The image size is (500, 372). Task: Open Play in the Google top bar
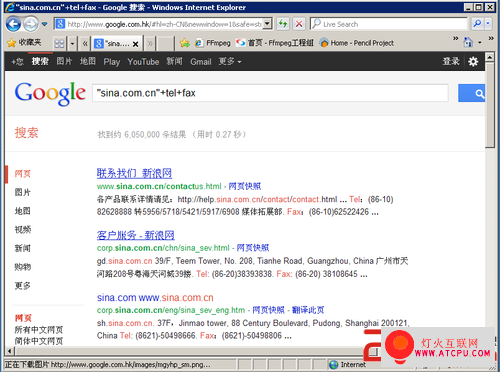click(112, 62)
